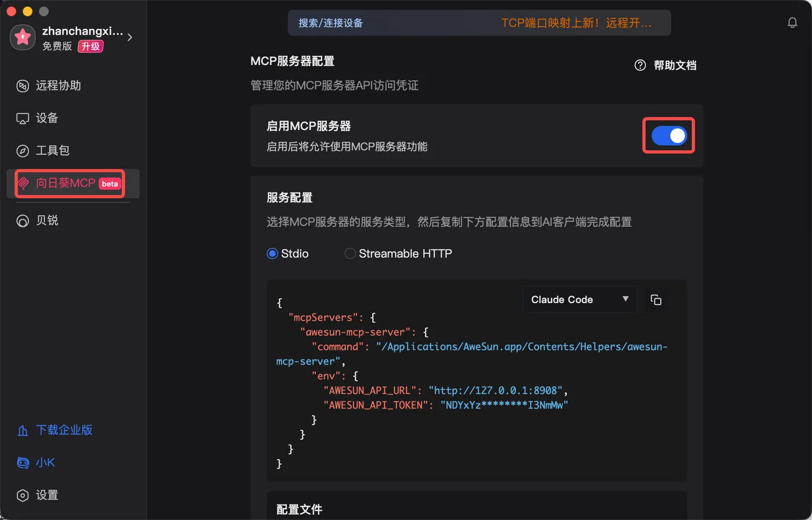Expand the account menu chevron
Viewport: 812px width, 520px height.
coord(130,37)
